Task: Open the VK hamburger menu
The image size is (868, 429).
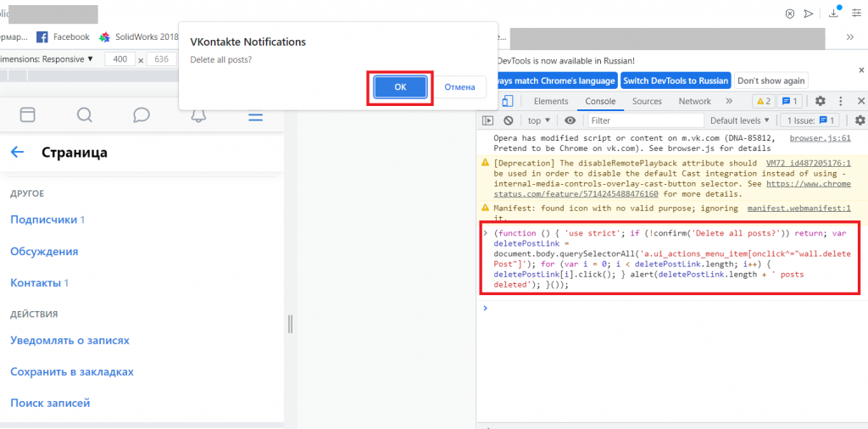Action: 255,115
